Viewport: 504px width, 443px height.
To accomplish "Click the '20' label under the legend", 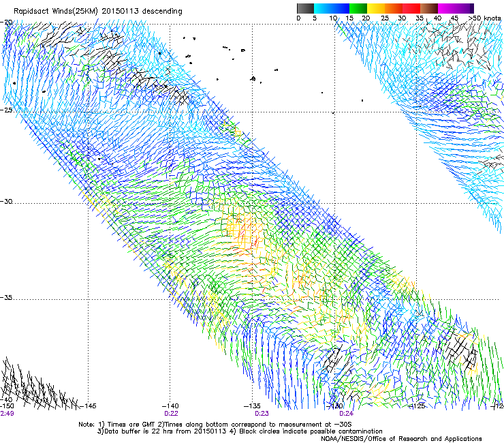I will pos(366,18).
